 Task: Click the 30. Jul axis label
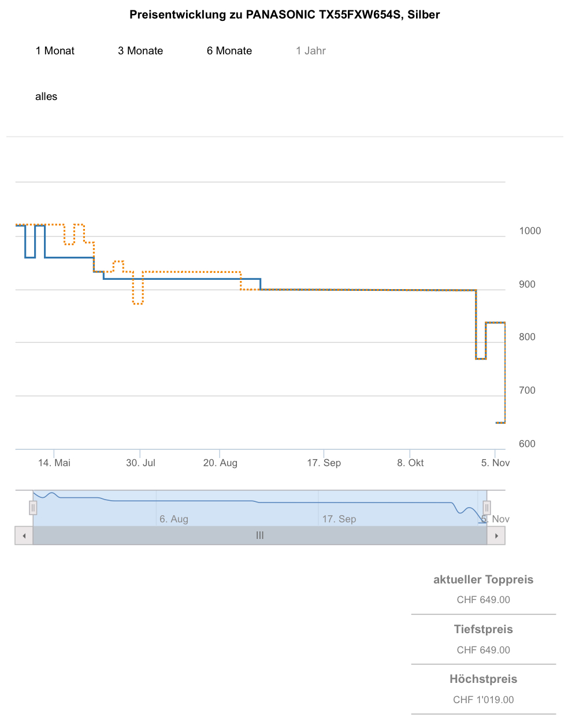coord(140,463)
